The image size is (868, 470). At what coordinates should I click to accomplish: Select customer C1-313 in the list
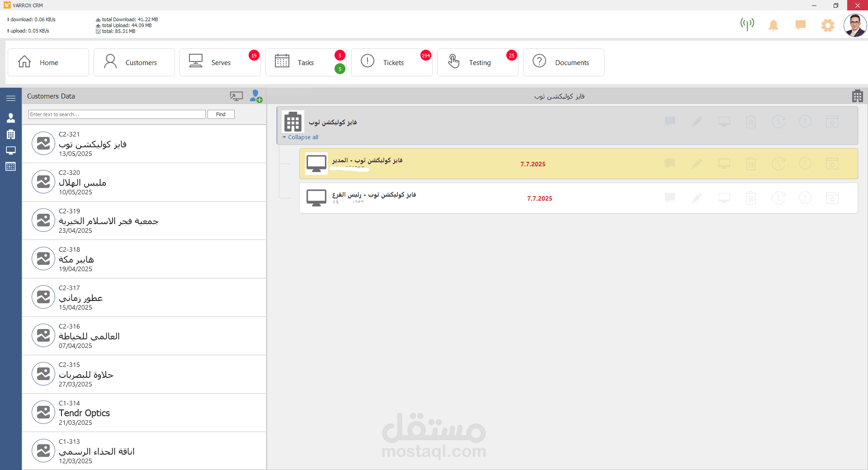pyautogui.click(x=144, y=451)
